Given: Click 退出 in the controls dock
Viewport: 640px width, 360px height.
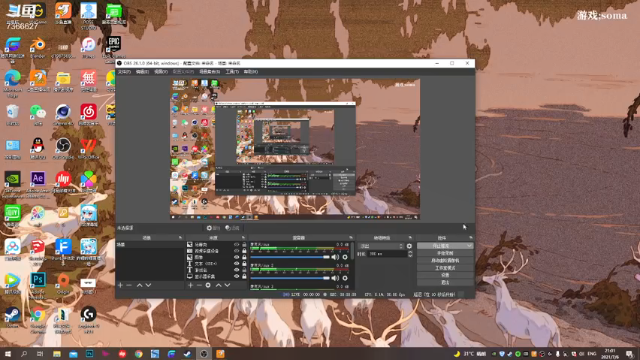Looking at the screenshot, I should [445, 282].
